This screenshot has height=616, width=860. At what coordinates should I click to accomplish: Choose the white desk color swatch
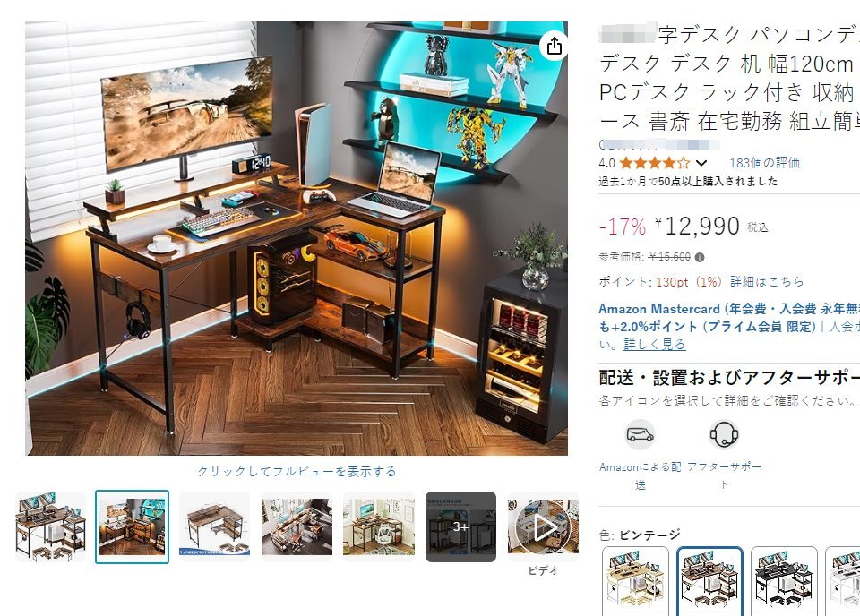point(843,581)
